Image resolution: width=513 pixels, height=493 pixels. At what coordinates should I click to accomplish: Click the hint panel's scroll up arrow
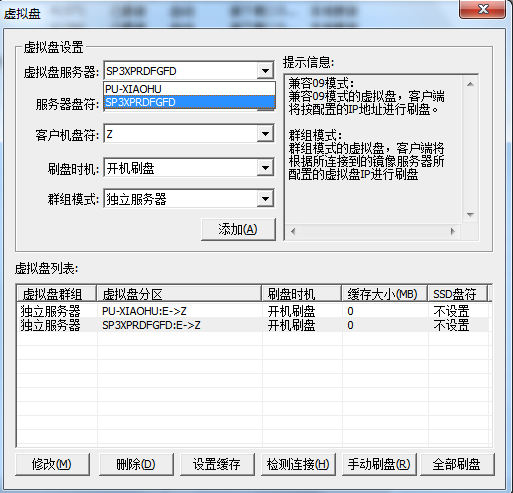pyautogui.click(x=470, y=84)
